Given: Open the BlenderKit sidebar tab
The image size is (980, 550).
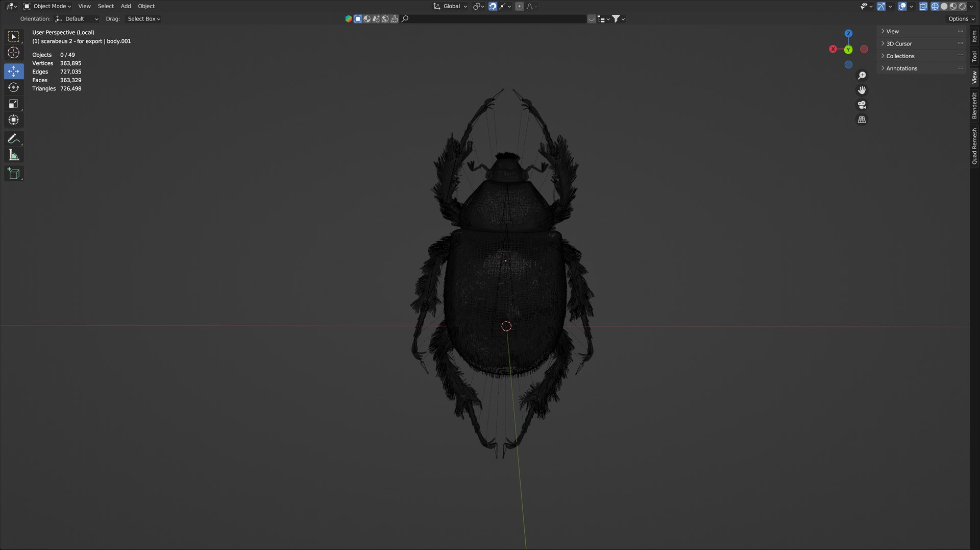Looking at the screenshot, I should point(974,106).
